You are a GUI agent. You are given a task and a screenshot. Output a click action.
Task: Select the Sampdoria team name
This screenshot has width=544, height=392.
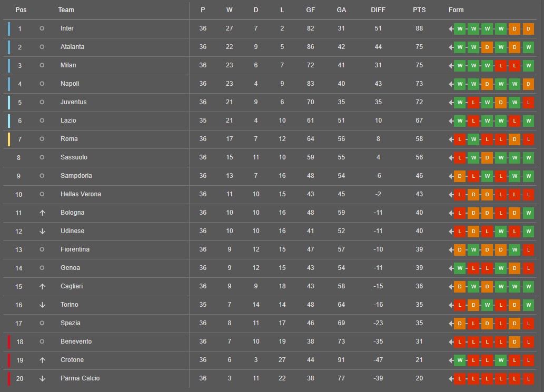pos(76,176)
